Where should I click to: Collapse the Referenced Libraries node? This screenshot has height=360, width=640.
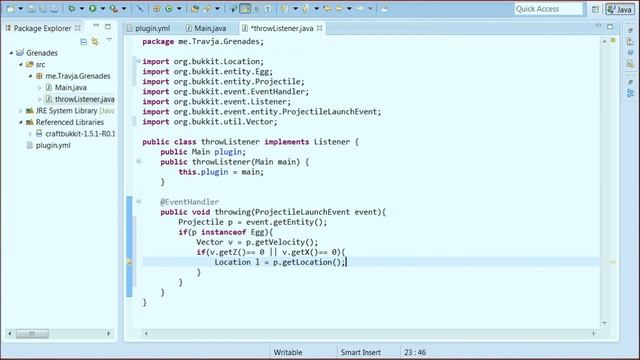(x=20, y=122)
